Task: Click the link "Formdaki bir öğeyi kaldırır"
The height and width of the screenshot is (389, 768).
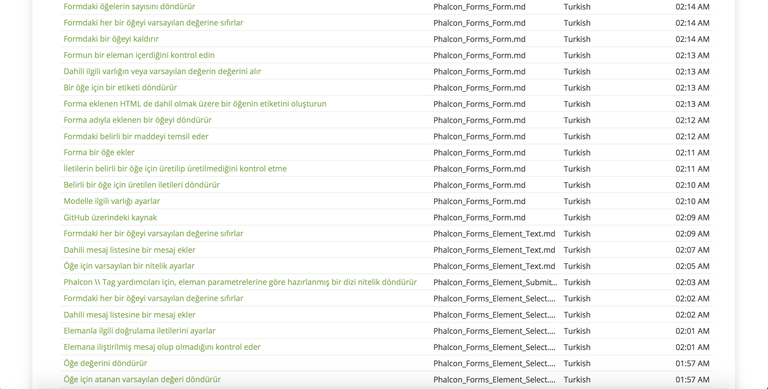Action: pyautogui.click(x=111, y=39)
